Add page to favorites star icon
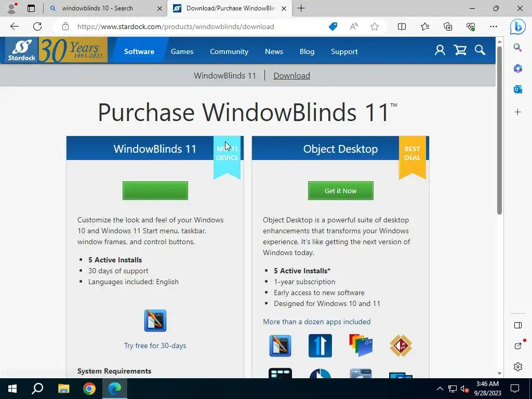The image size is (532, 399). point(374,26)
